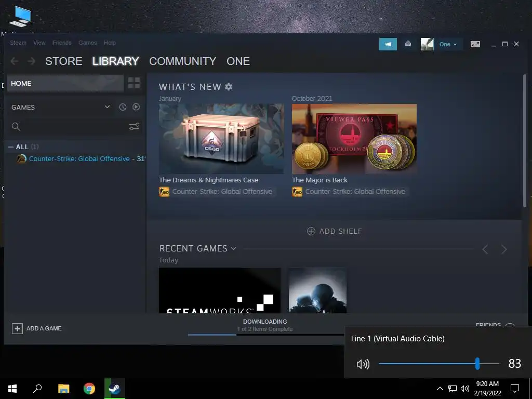Open The Dreams & Nightmares Case thumbnail
532x399 pixels.
(x=221, y=139)
